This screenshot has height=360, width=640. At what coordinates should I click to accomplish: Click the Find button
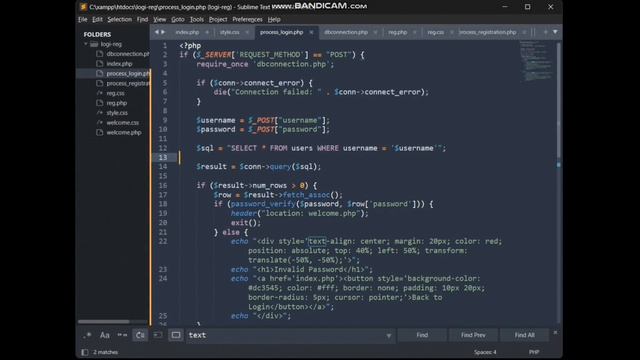pyautogui.click(x=422, y=335)
